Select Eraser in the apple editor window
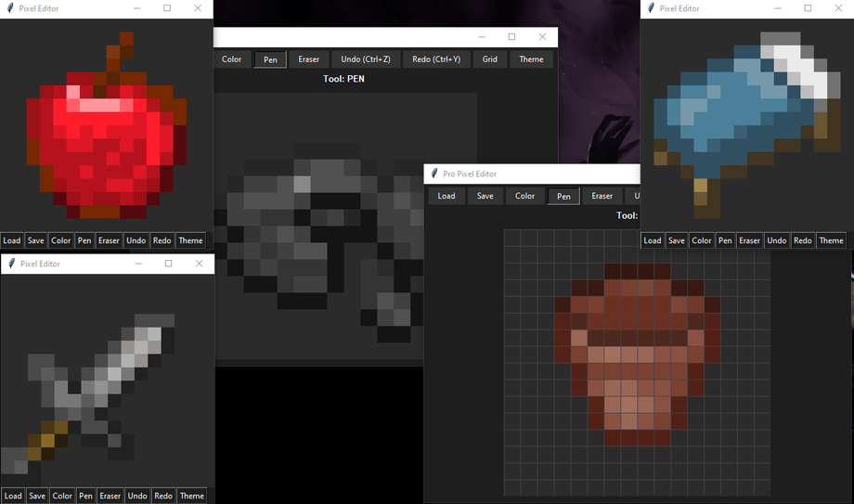This screenshot has width=854, height=504. tap(109, 240)
